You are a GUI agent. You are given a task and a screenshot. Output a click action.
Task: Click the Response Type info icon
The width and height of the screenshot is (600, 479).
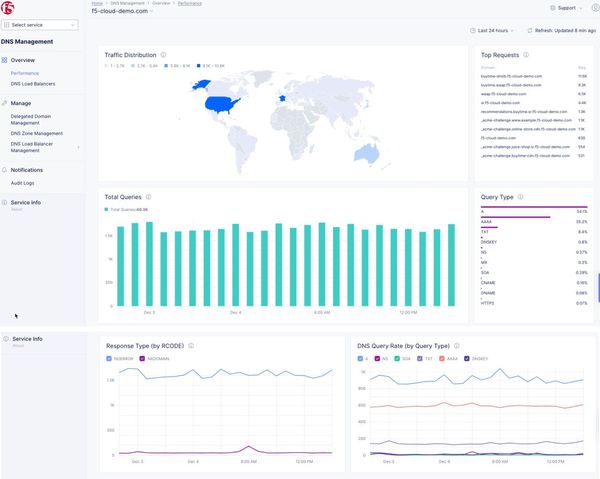pos(191,345)
